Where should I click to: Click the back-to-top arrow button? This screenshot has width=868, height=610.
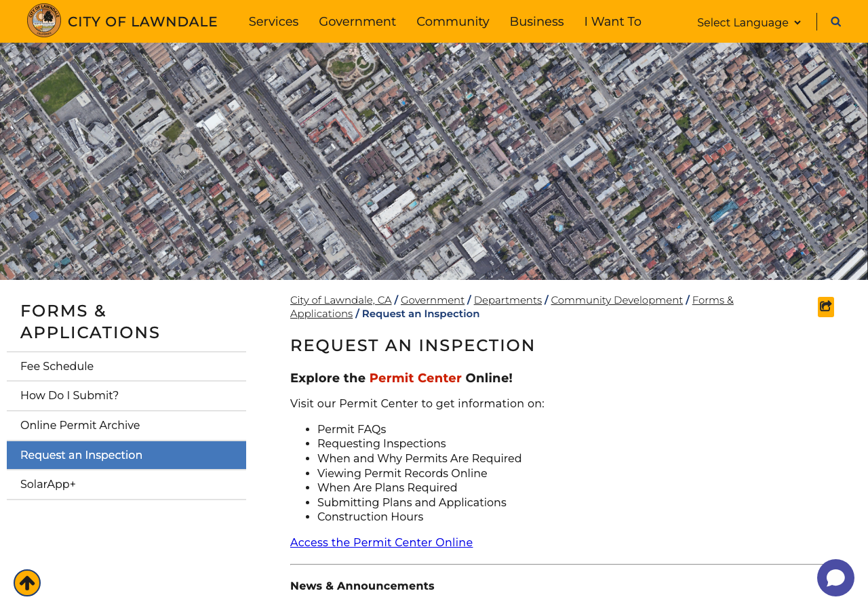(x=27, y=583)
